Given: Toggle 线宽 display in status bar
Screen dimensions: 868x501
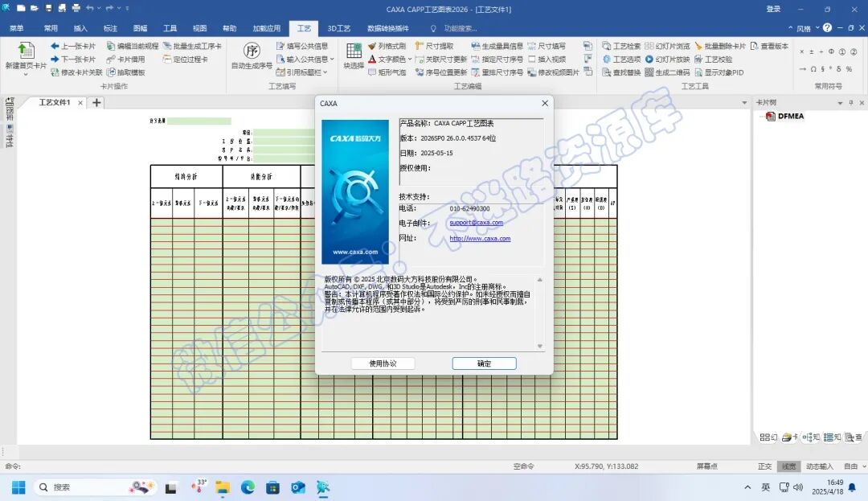Looking at the screenshot, I should coord(789,466).
